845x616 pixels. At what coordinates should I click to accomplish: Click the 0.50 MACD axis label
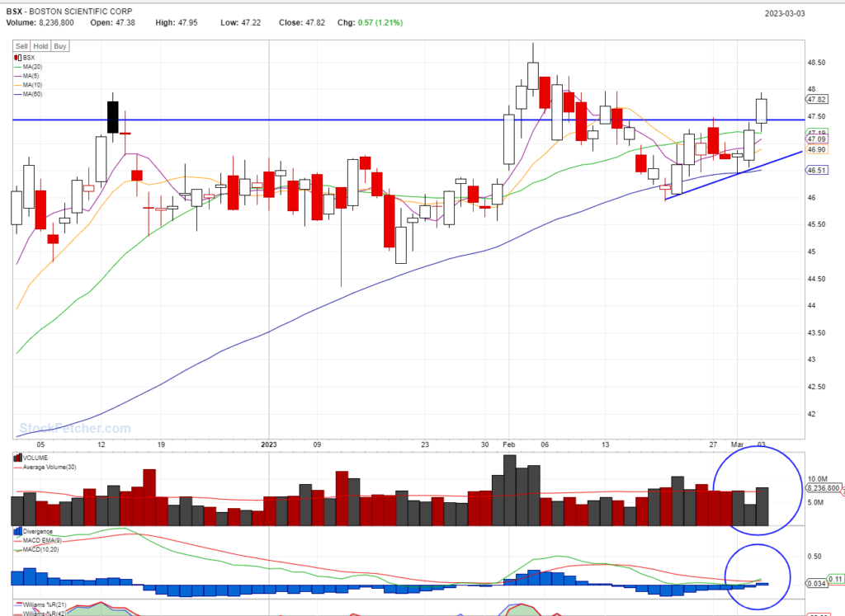click(x=814, y=557)
